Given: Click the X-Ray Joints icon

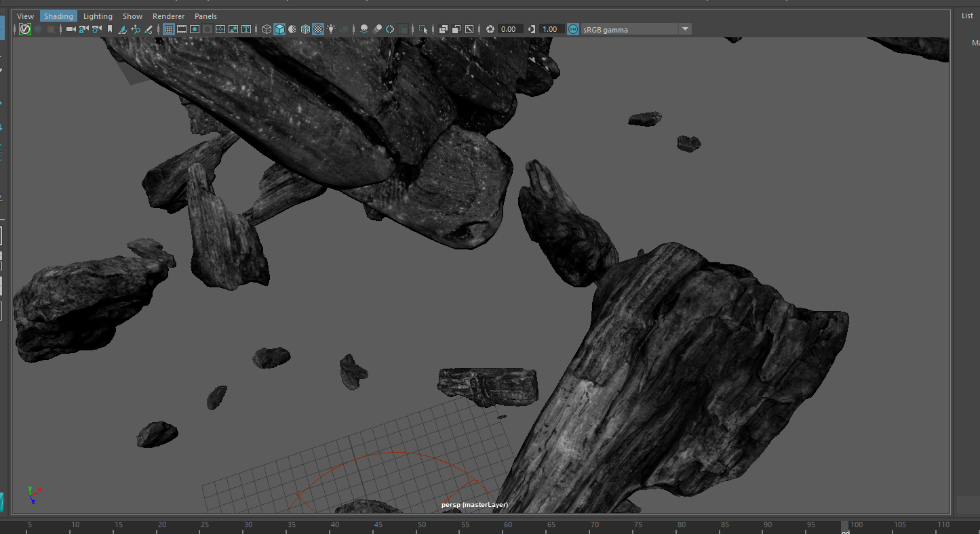Looking at the screenshot, I should click(x=469, y=29).
